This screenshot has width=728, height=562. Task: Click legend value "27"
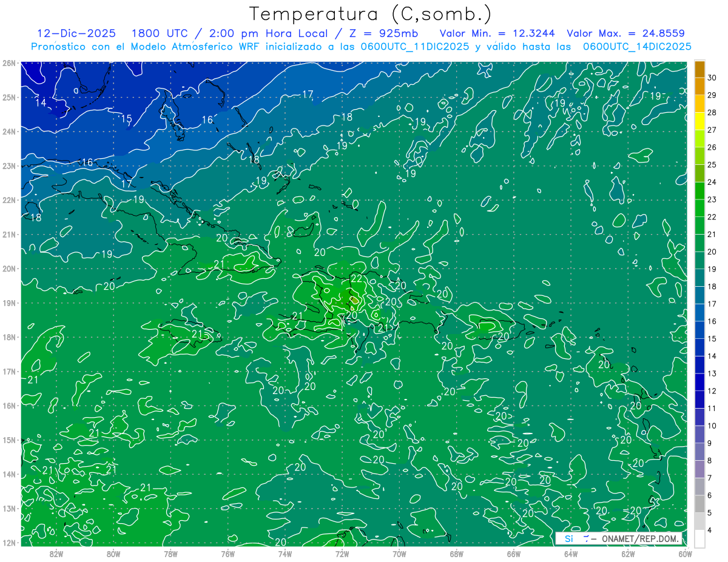pyautogui.click(x=712, y=130)
